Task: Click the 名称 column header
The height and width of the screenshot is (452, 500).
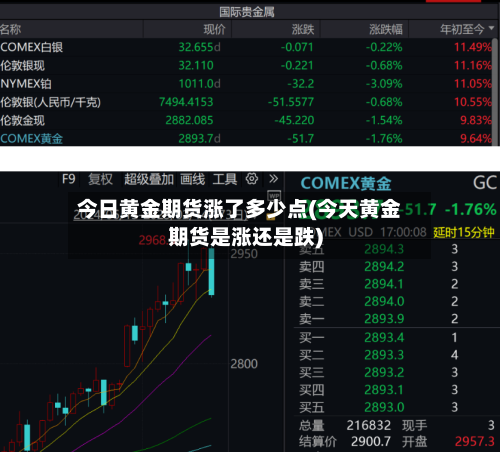Action: 11,29
